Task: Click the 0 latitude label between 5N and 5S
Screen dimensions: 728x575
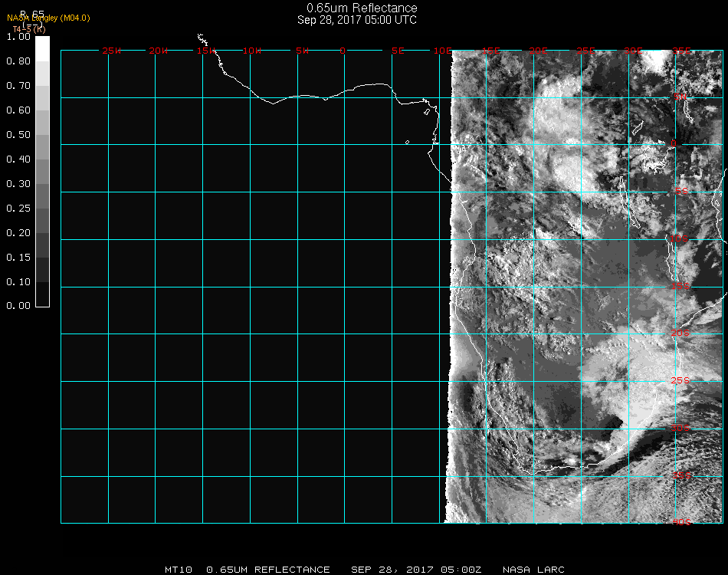Action: (674, 143)
